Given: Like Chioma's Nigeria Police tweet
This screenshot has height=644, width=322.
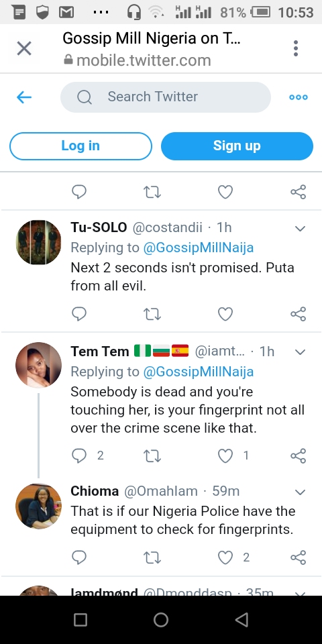Looking at the screenshot, I should tap(225, 557).
